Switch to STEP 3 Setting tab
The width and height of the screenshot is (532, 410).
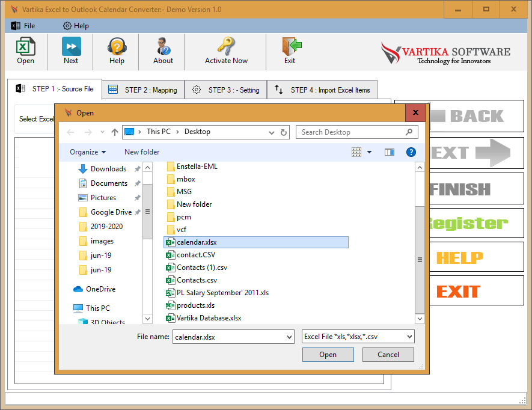[x=225, y=90]
